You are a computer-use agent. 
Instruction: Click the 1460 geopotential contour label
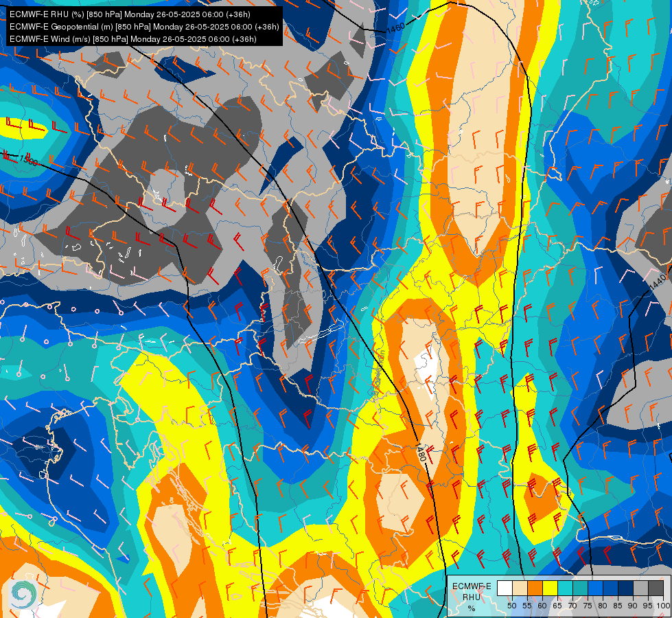click(x=395, y=28)
